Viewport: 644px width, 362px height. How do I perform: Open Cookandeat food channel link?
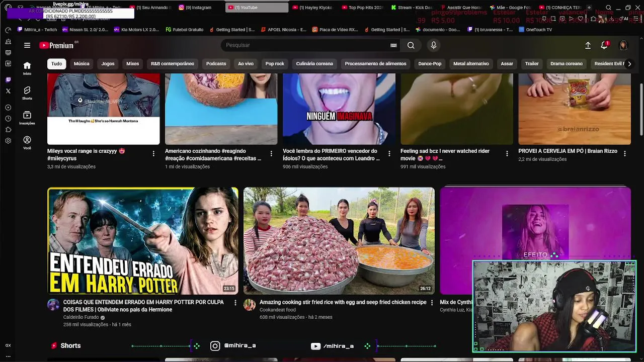click(277, 310)
